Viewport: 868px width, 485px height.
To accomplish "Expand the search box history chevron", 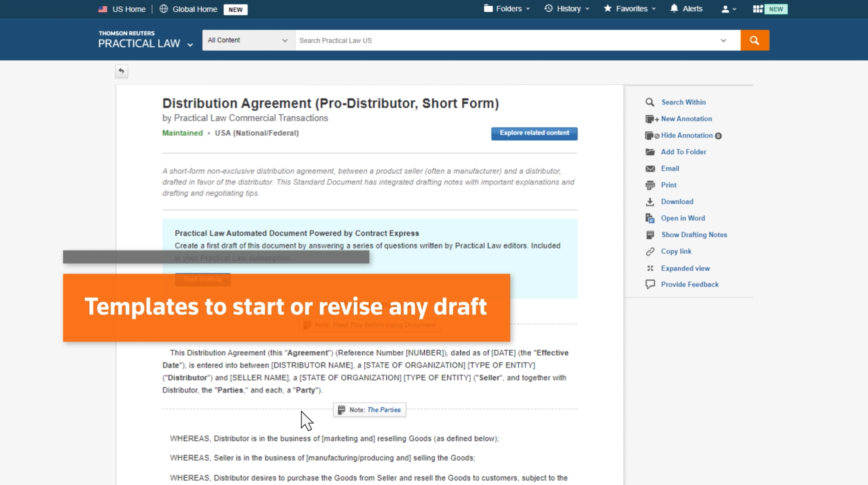I will click(723, 40).
